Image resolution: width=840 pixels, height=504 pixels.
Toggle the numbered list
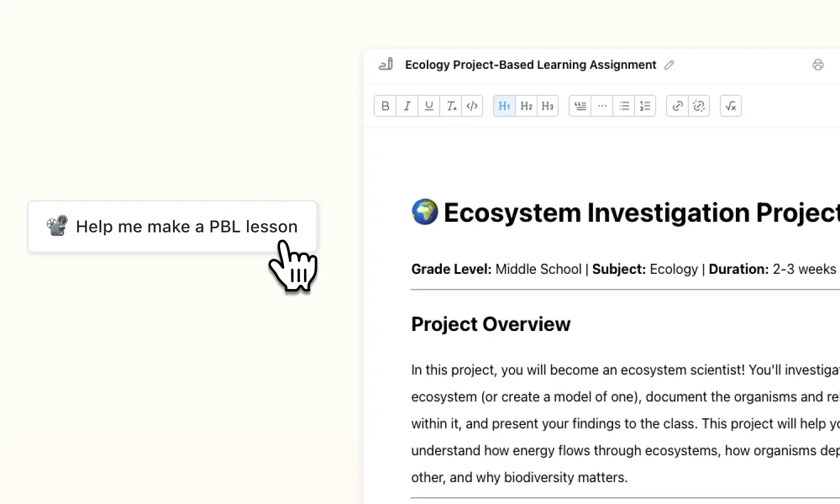coord(645,106)
